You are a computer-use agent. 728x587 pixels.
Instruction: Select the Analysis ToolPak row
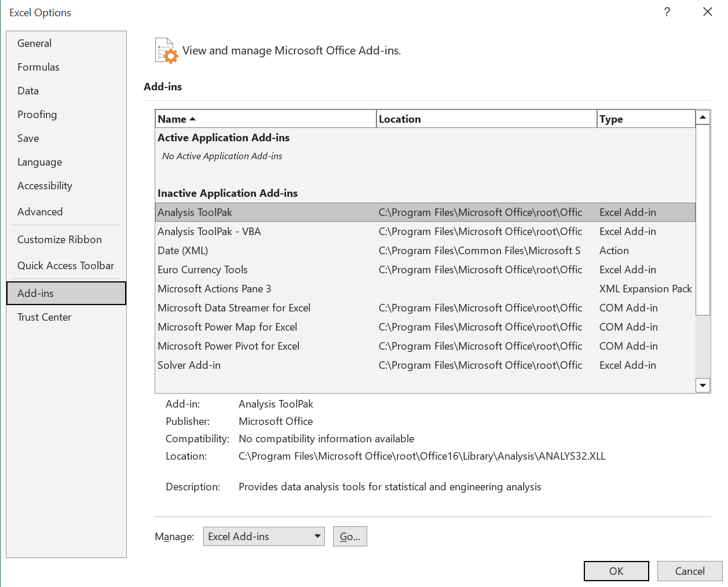pyautogui.click(x=425, y=212)
